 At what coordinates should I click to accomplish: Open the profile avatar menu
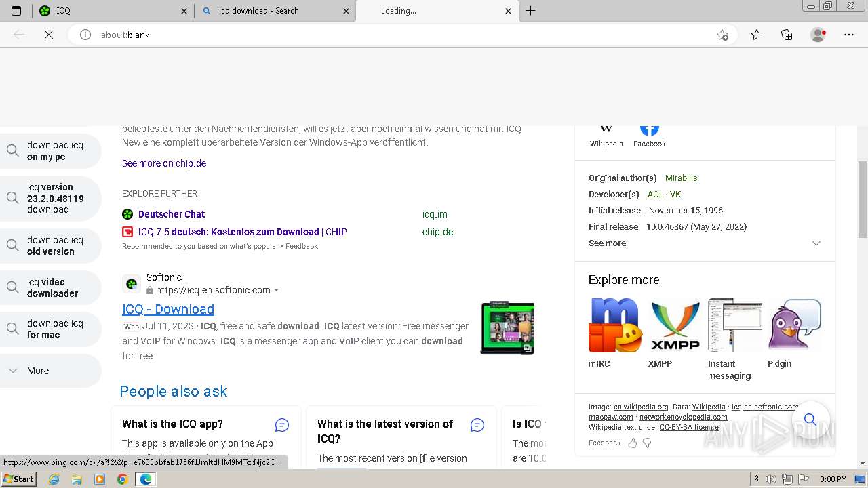click(x=818, y=35)
